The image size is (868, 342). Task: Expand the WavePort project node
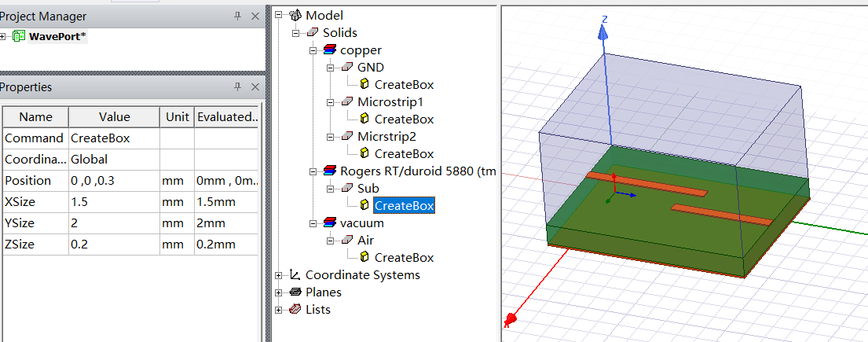(x=3, y=37)
